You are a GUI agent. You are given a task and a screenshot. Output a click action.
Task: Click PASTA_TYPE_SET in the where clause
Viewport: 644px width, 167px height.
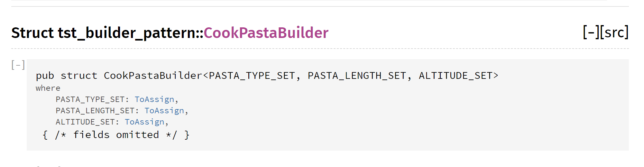coord(90,99)
